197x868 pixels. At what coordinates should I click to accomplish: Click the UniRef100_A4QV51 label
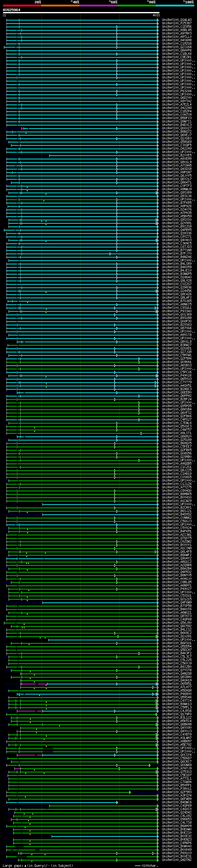tap(177, 386)
